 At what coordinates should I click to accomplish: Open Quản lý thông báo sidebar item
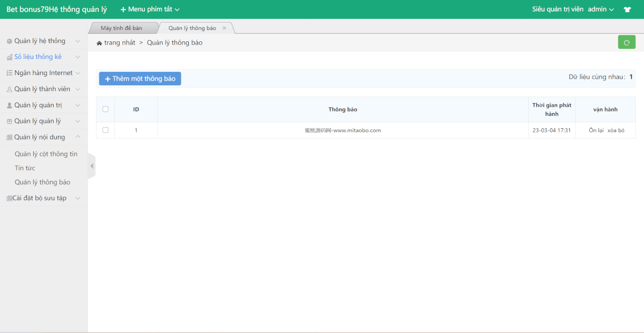coord(42,182)
